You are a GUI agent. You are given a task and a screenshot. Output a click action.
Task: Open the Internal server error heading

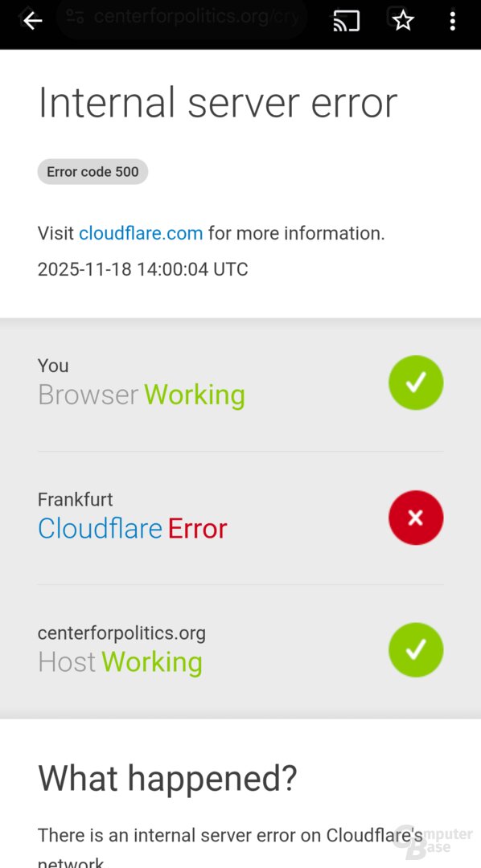tap(217, 102)
